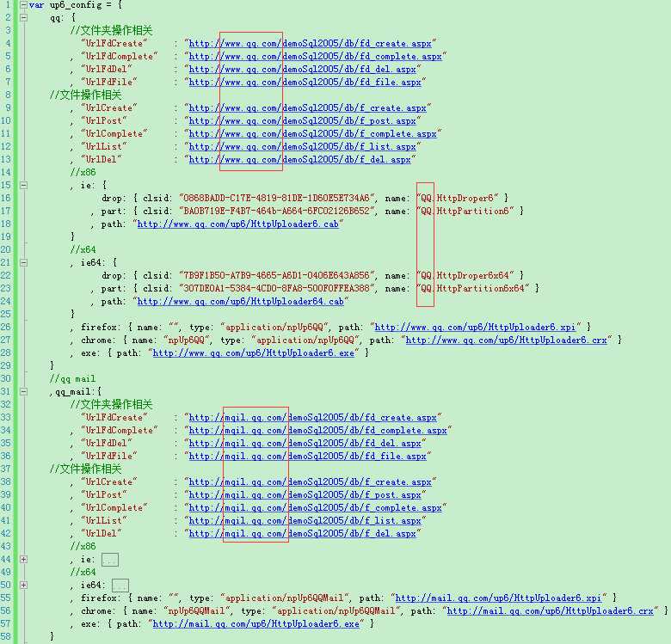Image resolution: width=671 pixels, height=644 pixels.
Task: Click the "QQ.HttpPartition6x64" name value
Action: click(x=473, y=289)
